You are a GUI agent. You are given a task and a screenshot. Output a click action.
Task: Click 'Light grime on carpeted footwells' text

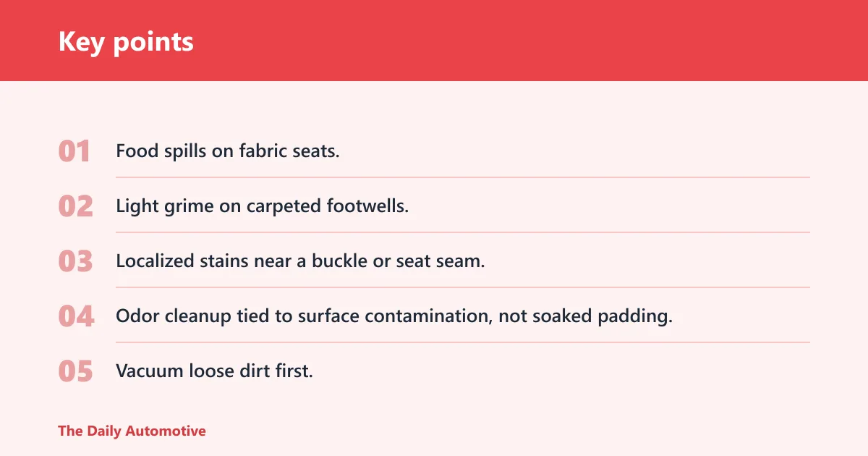(x=263, y=206)
